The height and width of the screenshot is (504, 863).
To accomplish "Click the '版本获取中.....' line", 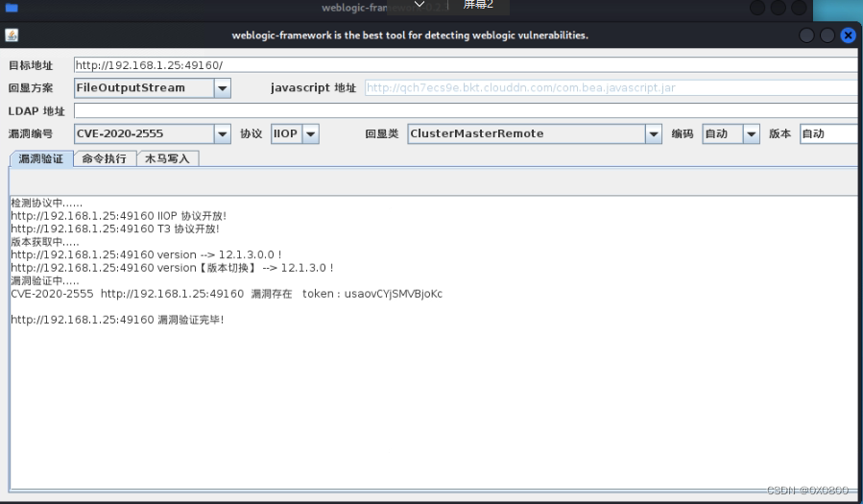I will tap(45, 242).
